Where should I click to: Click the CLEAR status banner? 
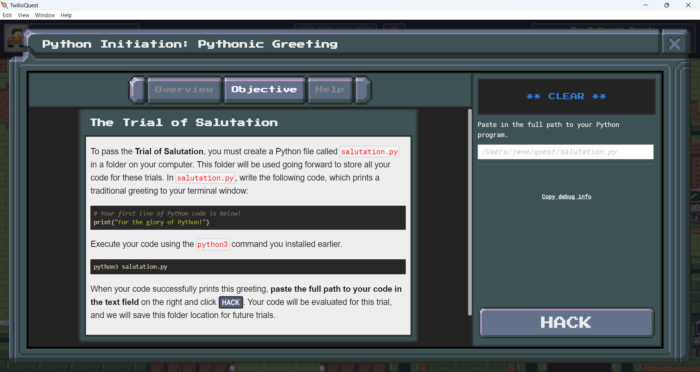tap(566, 96)
